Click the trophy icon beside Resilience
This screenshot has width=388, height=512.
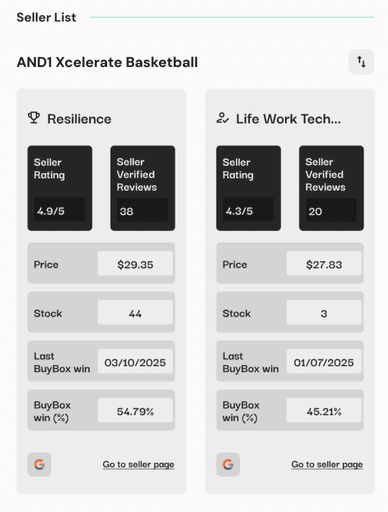coord(34,118)
